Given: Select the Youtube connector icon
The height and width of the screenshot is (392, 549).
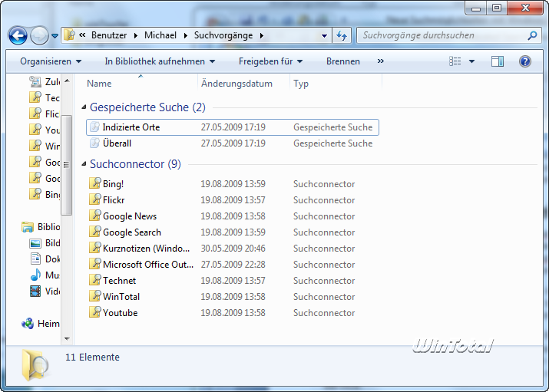Looking at the screenshot, I should pyautogui.click(x=94, y=312).
